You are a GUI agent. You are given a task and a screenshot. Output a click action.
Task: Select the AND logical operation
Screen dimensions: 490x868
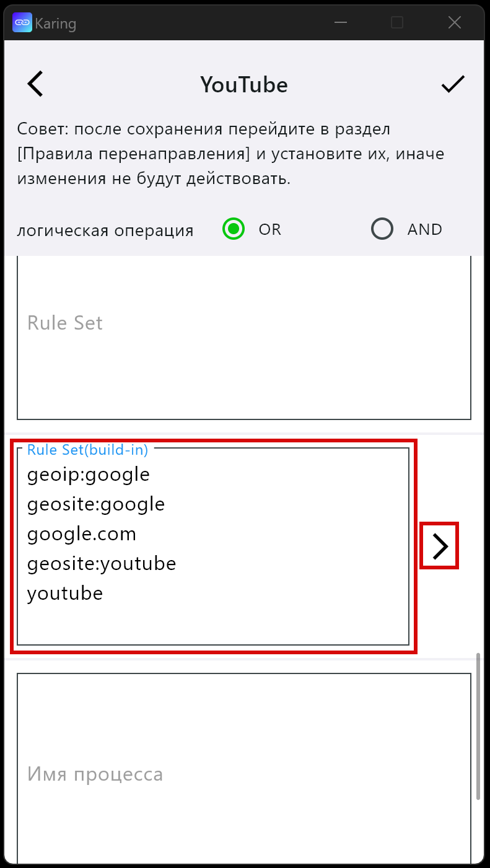tap(382, 229)
